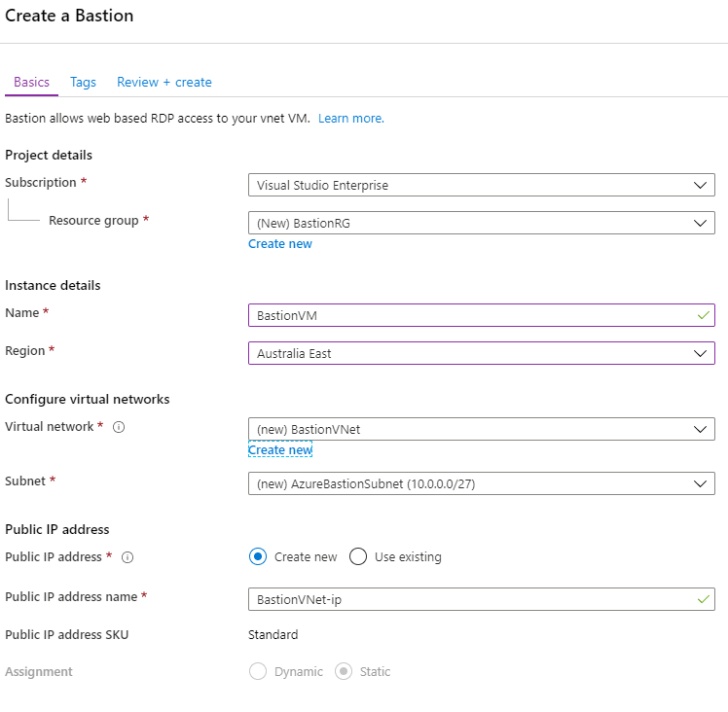The height and width of the screenshot is (712, 728).
Task: Expand the Region dropdown set to Australia East
Action: (x=482, y=353)
